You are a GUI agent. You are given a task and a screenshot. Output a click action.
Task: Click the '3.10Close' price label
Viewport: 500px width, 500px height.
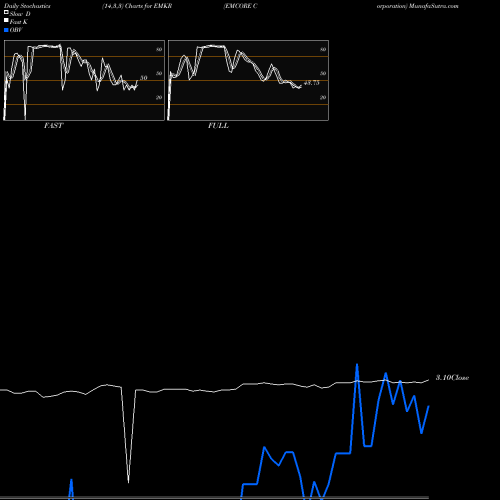(452, 377)
